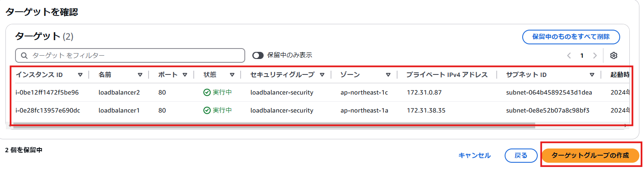
Task: Select instance ID i-0be12ff1472f5be96
Action: (x=47, y=92)
